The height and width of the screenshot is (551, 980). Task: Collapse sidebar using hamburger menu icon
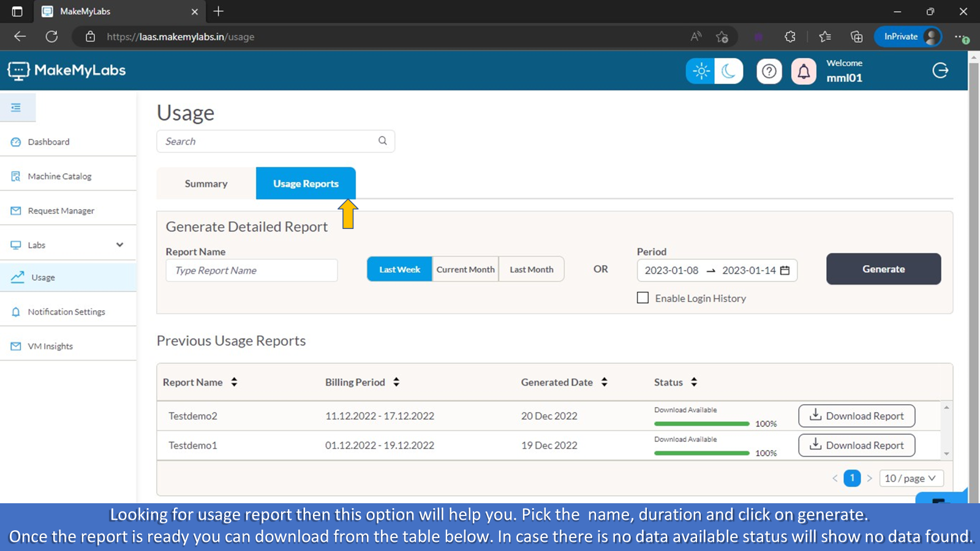coord(17,108)
